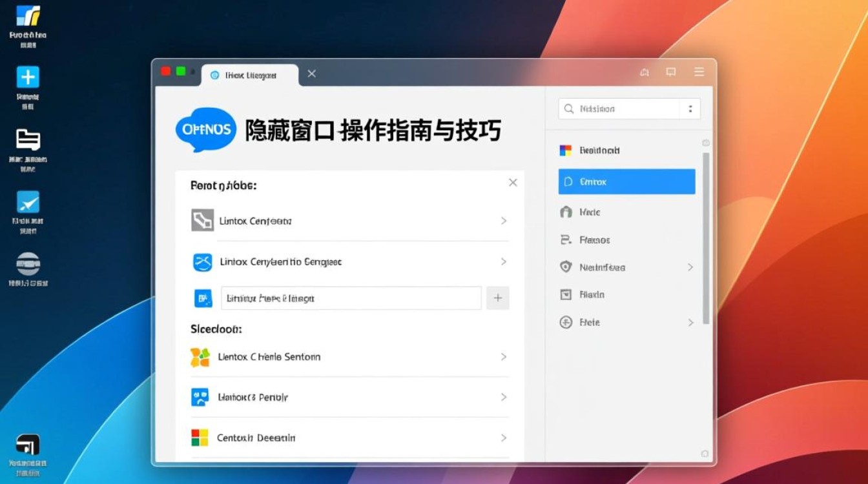Open the white folder-document desktop icon

pyautogui.click(x=28, y=139)
